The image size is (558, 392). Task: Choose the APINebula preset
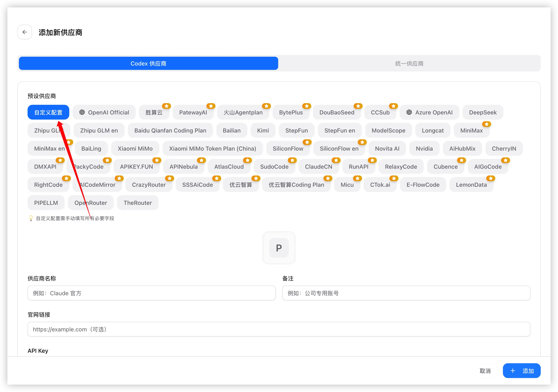(183, 167)
